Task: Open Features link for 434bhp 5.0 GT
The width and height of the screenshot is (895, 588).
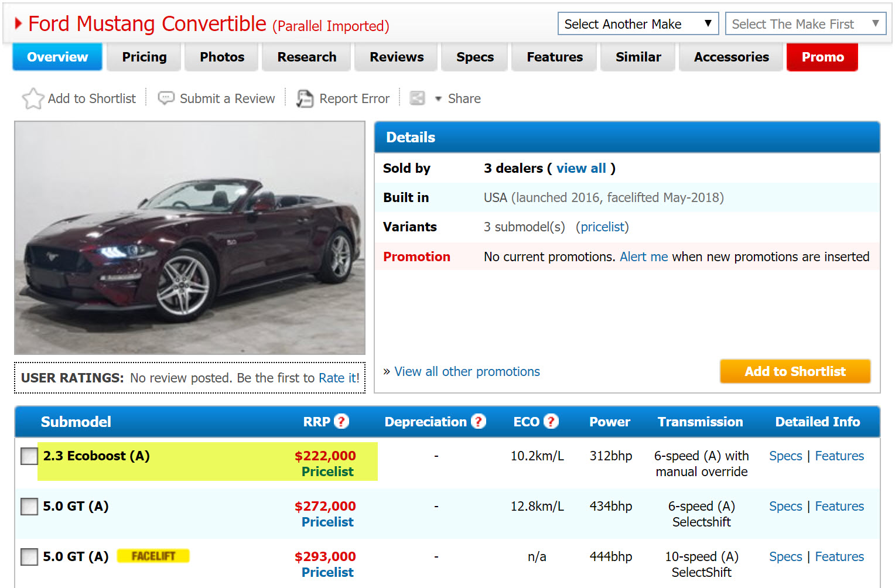Action: [x=839, y=506]
